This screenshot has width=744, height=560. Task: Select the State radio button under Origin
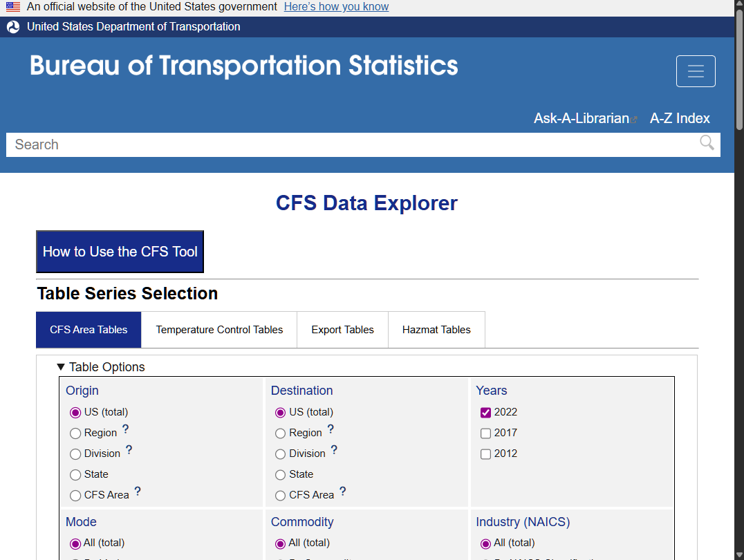pos(75,475)
